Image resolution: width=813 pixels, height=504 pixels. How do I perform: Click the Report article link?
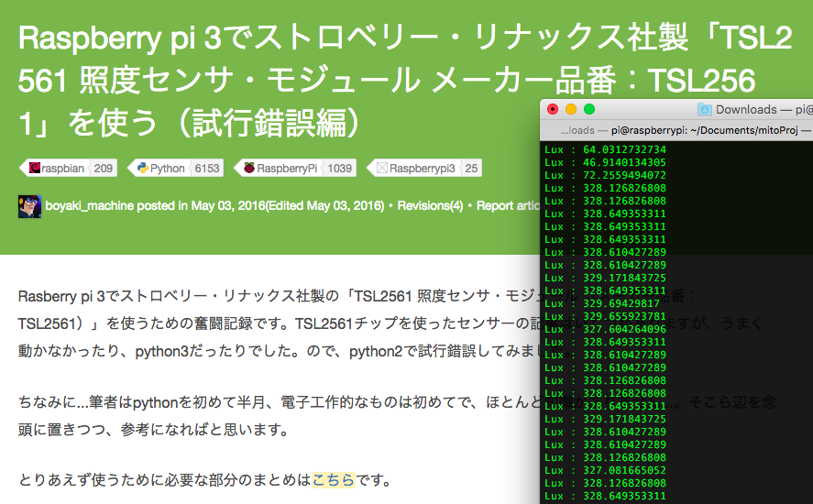508,206
